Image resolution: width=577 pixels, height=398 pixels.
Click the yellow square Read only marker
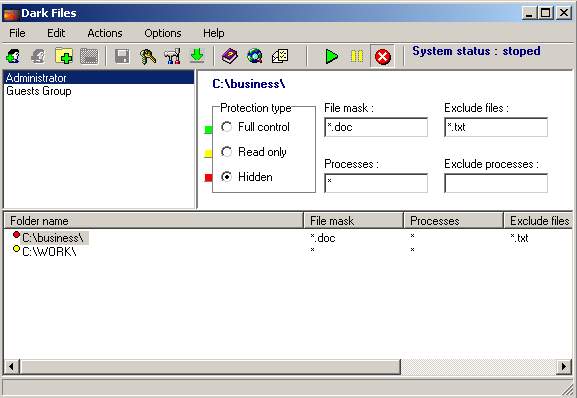point(208,153)
